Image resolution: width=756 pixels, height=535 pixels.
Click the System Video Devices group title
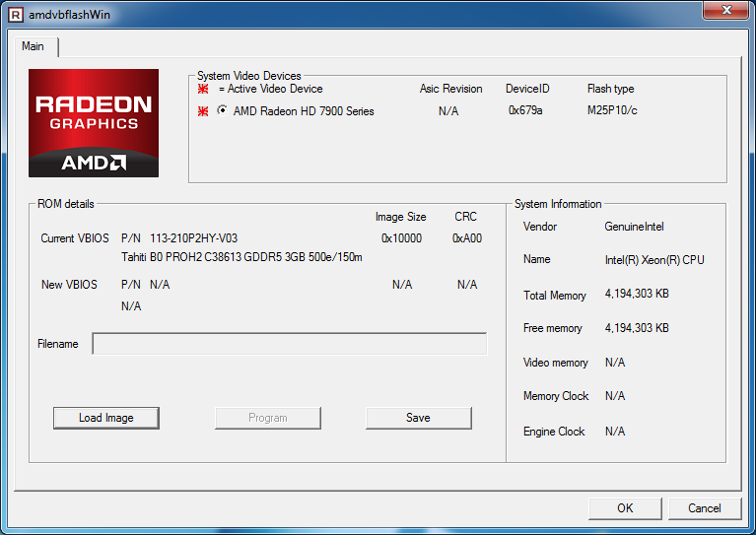(248, 76)
